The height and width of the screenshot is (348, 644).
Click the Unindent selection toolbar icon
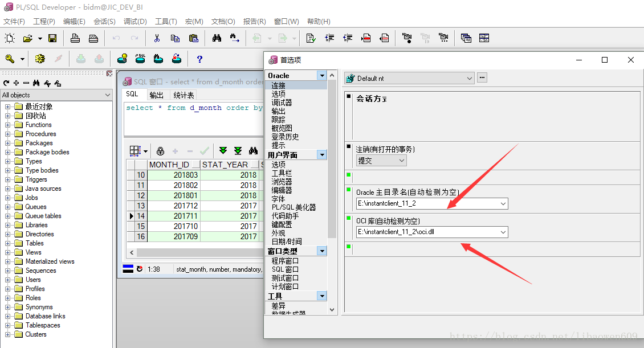tap(348, 38)
